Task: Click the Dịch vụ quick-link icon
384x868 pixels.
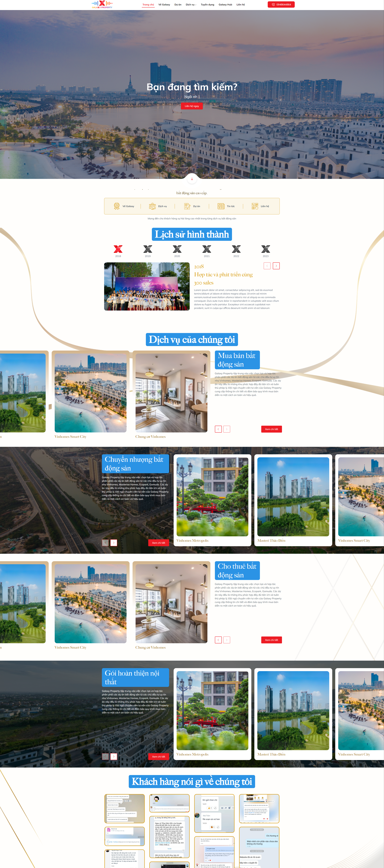Action: click(x=152, y=206)
